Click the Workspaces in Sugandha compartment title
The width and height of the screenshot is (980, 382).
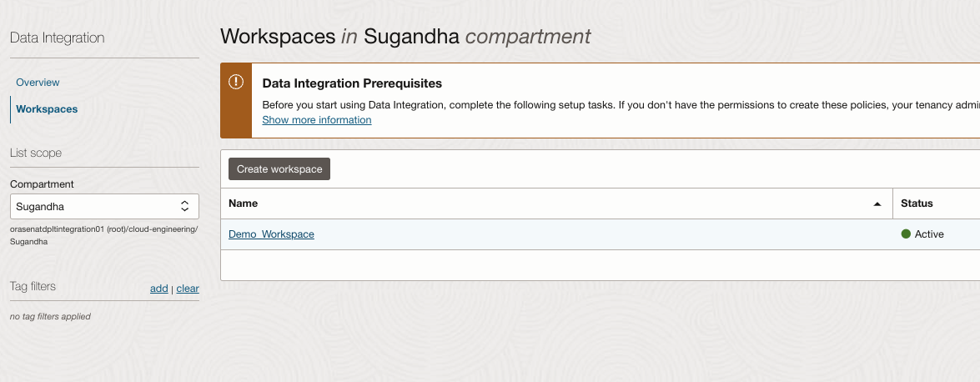click(405, 36)
